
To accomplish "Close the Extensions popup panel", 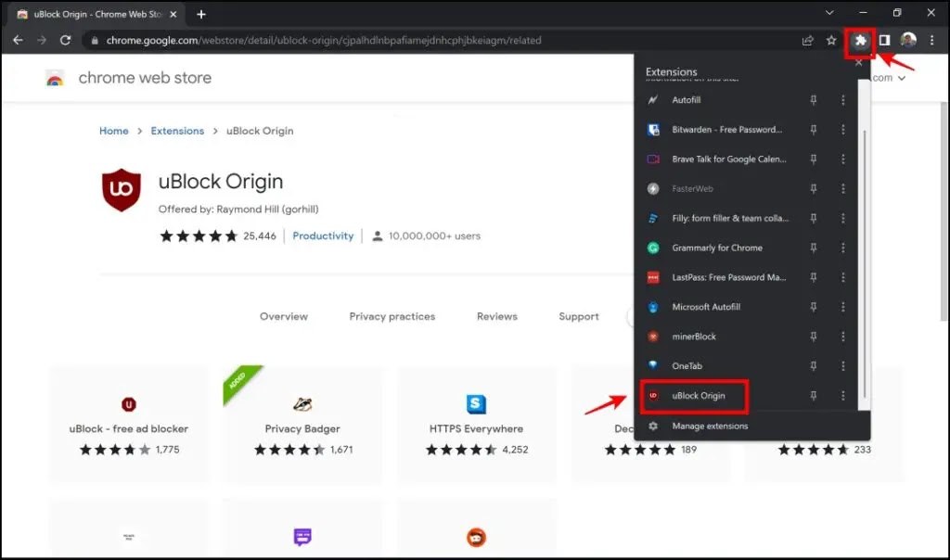I will pyautogui.click(x=858, y=62).
